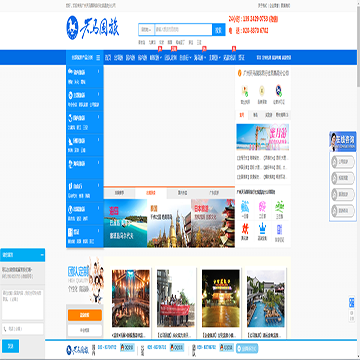Screen dimensions: 360x360
Task: Open the tropical island beach promo banner
Action: point(125,223)
